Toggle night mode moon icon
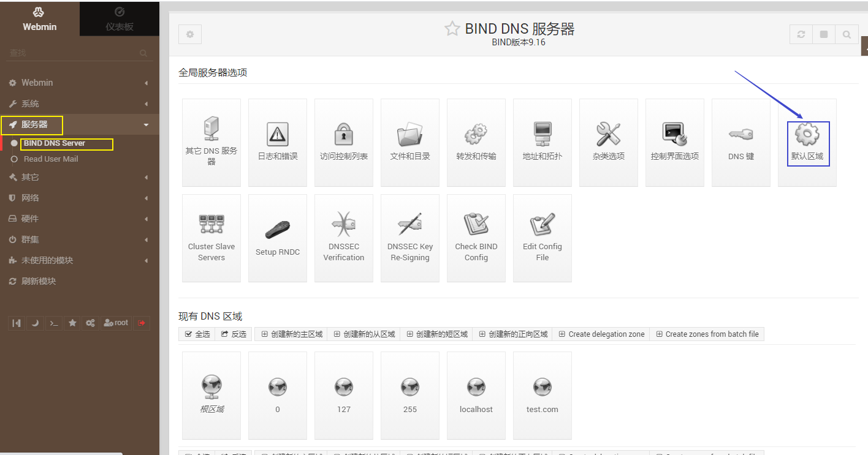The height and width of the screenshot is (455, 868). (35, 323)
